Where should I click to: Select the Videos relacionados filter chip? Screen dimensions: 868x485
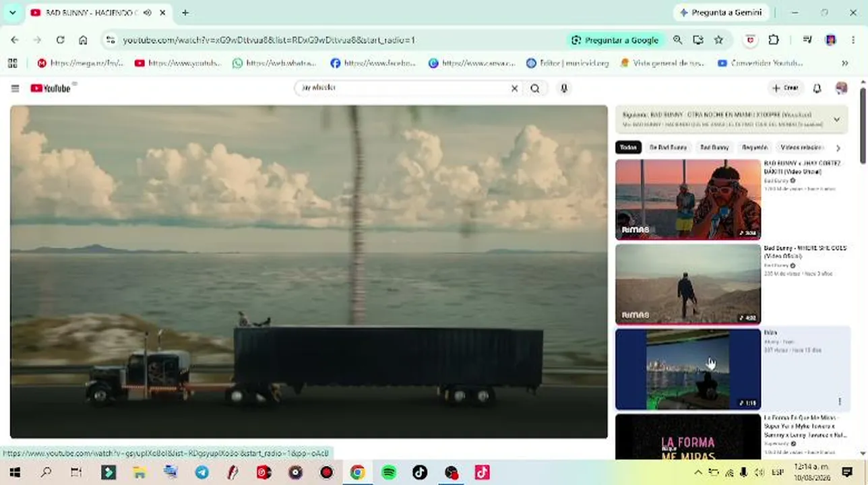[x=801, y=148]
